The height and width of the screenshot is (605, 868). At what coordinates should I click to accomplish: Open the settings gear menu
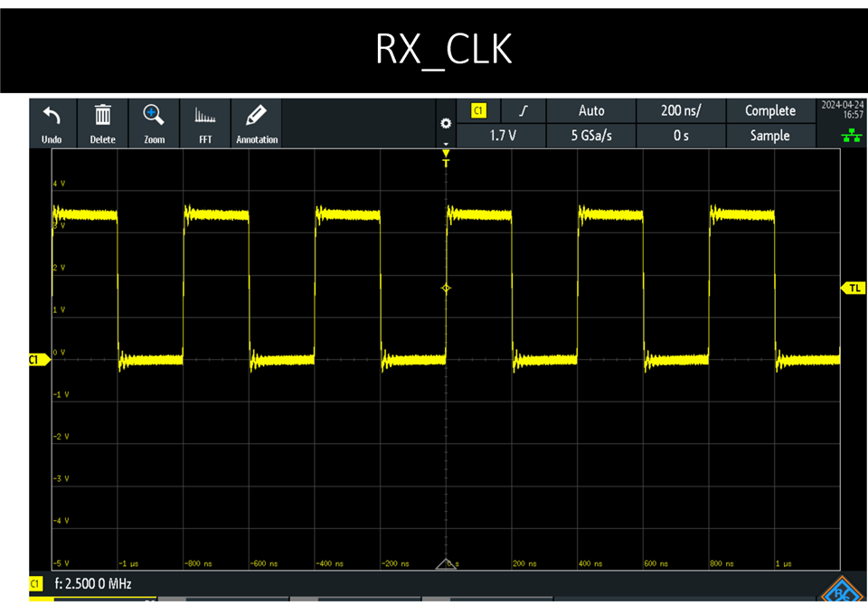pyautogui.click(x=446, y=123)
